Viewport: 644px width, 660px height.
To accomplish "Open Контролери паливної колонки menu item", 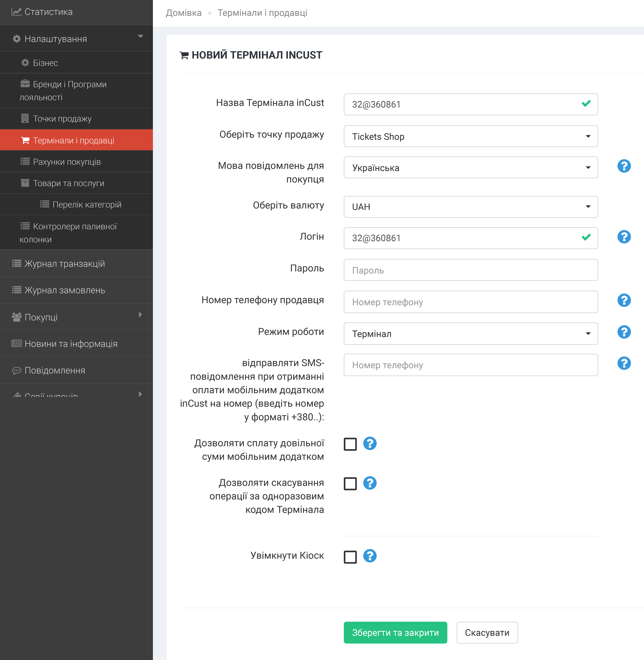I will click(x=76, y=233).
